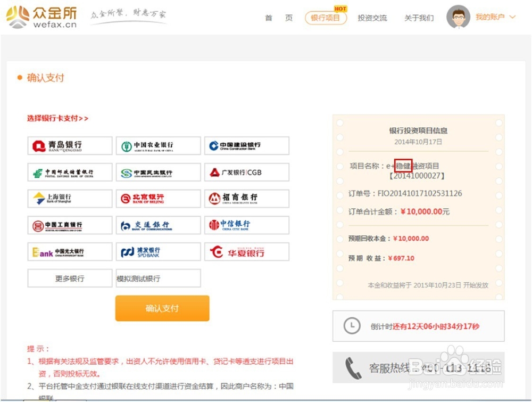The width and height of the screenshot is (532, 402).
Task: Choose China Minsheng Bank
Action: coord(158,172)
